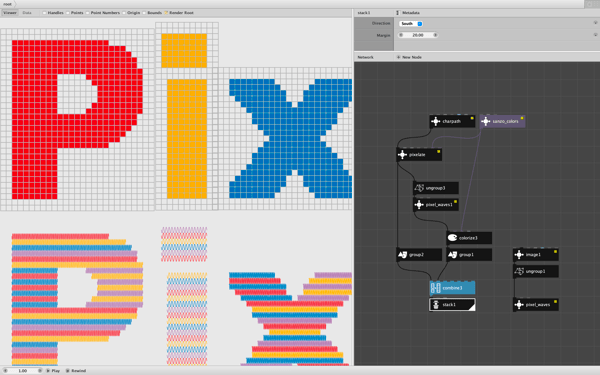Click the yellow pixelated i stem in the viewer
This screenshot has width=600, height=375.
pos(187,139)
